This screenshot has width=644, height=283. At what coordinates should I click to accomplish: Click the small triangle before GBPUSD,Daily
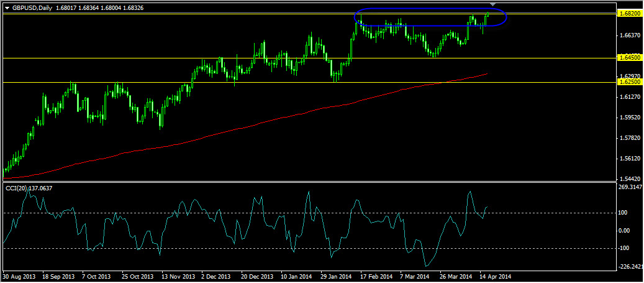(x=6, y=8)
